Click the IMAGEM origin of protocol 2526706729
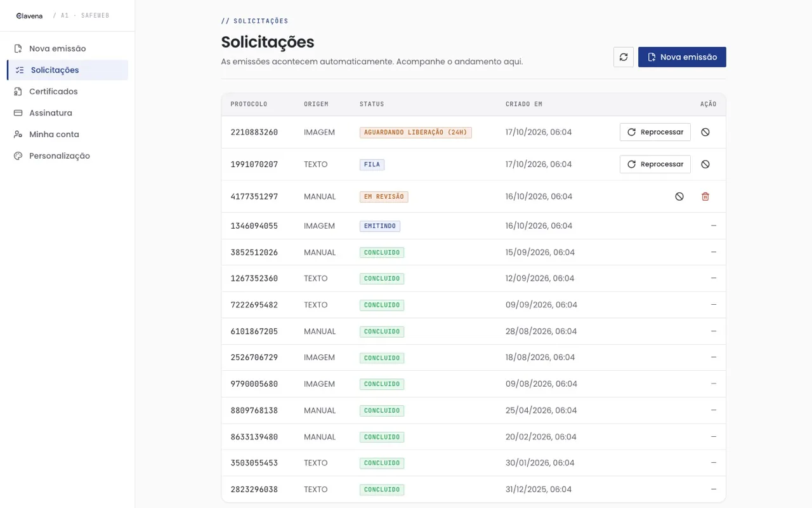The width and height of the screenshot is (812, 508). click(319, 358)
